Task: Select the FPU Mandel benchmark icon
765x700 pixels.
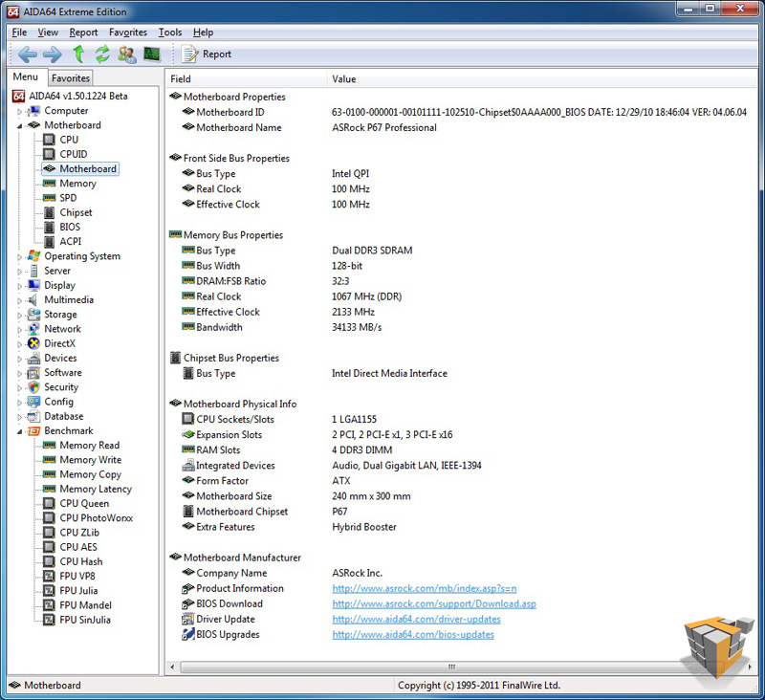Action: coord(49,605)
